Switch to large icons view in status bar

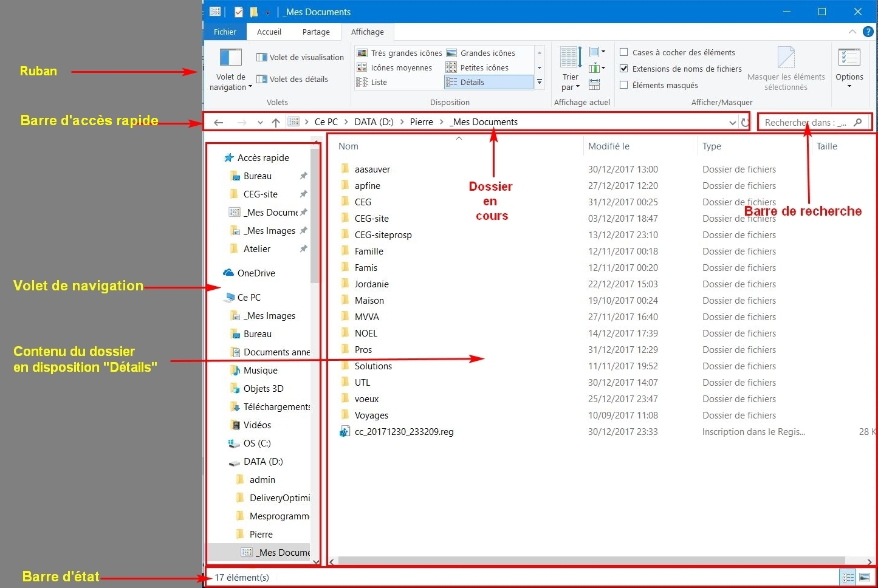(865, 577)
